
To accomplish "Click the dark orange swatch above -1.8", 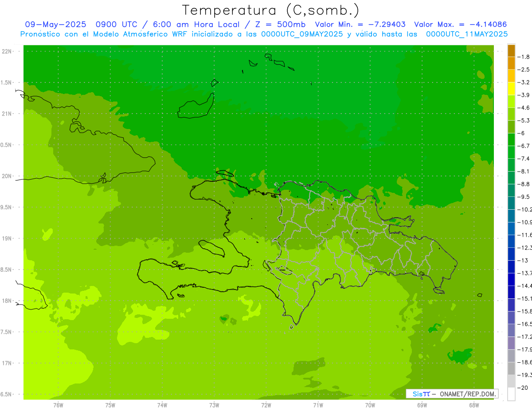I will [x=511, y=51].
